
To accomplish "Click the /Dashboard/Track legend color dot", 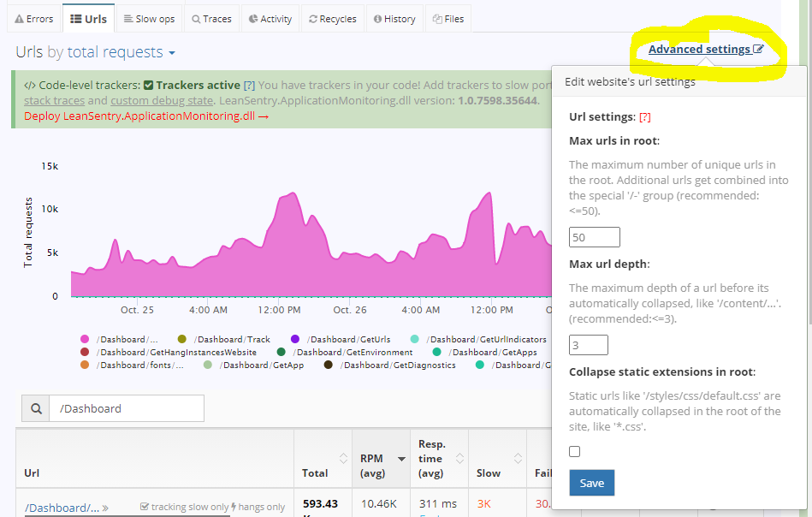I will point(182,340).
